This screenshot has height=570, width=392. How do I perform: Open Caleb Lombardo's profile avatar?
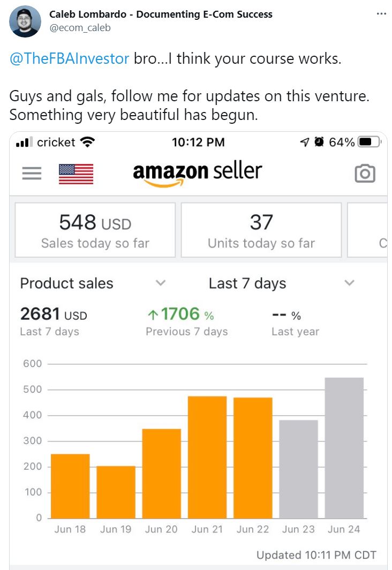pos(25,21)
